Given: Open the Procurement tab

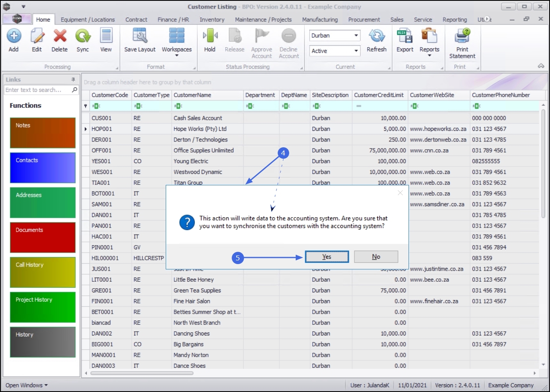Looking at the screenshot, I should click(x=364, y=20).
